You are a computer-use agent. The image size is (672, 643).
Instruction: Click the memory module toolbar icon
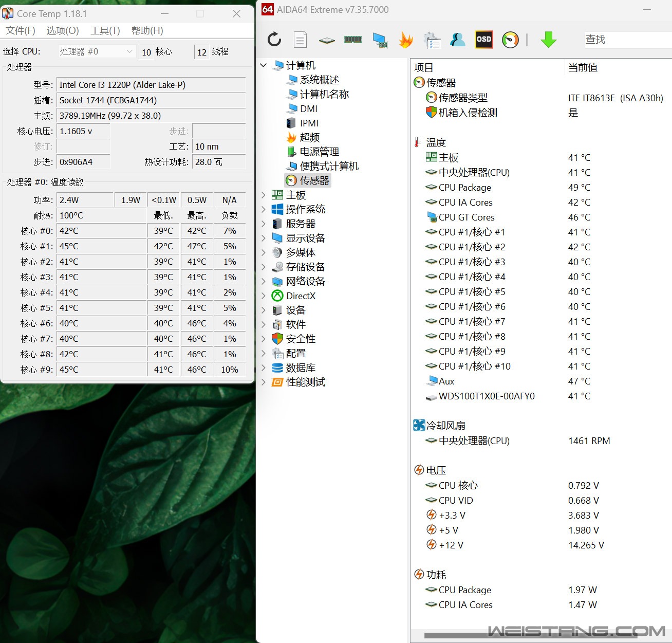353,40
